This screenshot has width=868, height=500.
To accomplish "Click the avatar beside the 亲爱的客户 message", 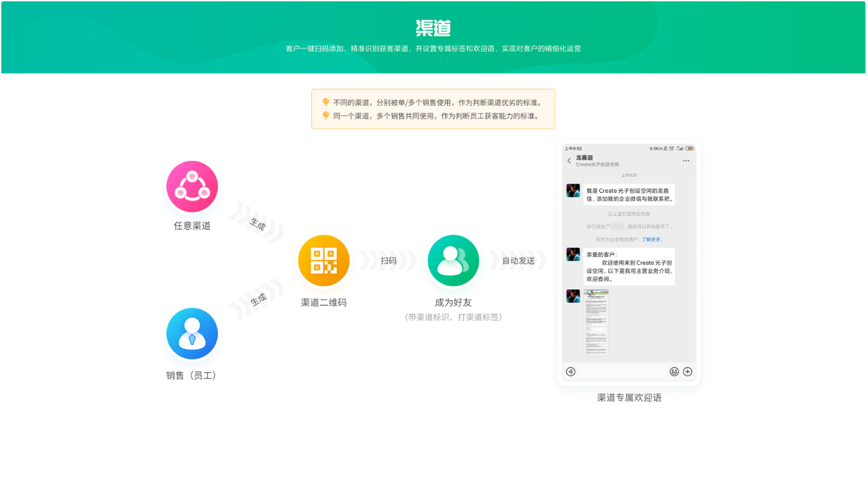I will pyautogui.click(x=573, y=254).
